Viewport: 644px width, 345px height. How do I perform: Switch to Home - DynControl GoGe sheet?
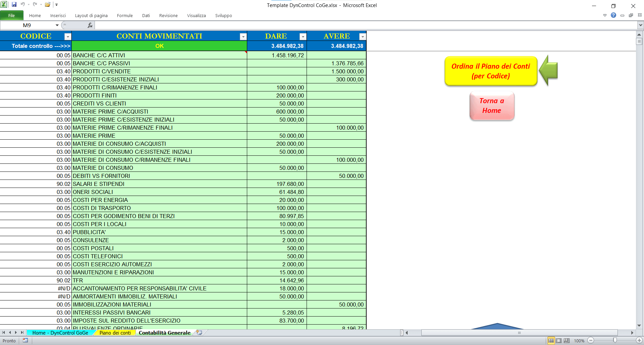click(60, 333)
